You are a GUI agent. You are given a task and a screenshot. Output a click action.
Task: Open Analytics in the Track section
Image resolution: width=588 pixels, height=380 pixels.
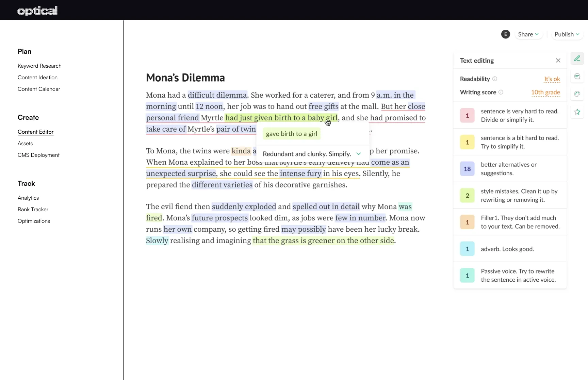(28, 198)
